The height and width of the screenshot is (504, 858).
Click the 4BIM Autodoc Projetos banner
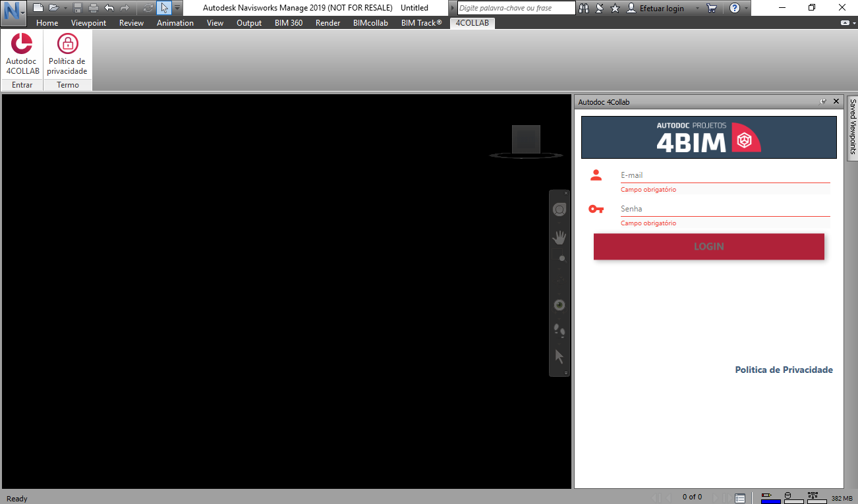(x=709, y=138)
